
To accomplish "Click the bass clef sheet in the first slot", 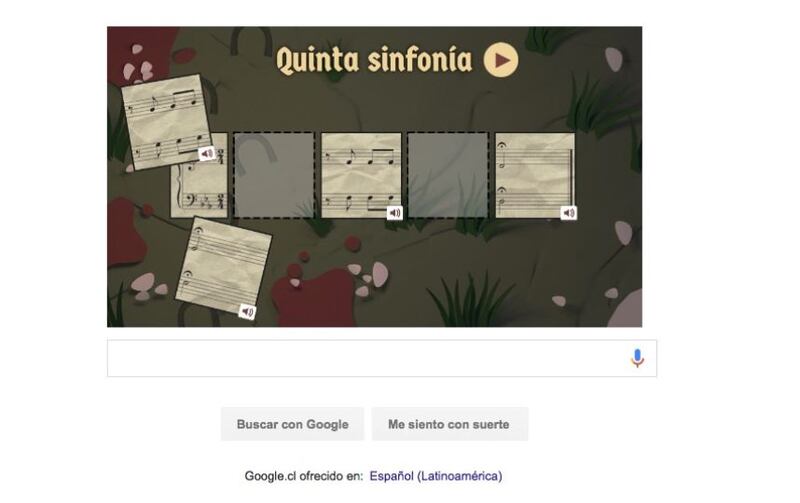I will (x=202, y=184).
